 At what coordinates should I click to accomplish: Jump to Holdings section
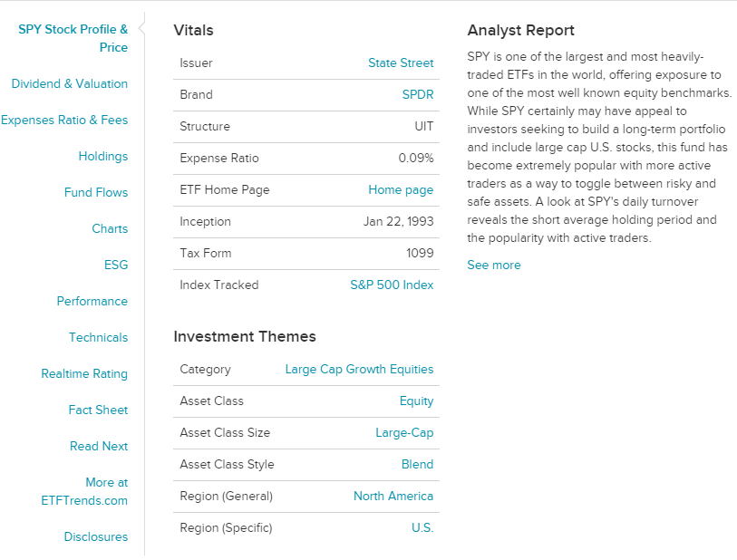[x=103, y=157]
